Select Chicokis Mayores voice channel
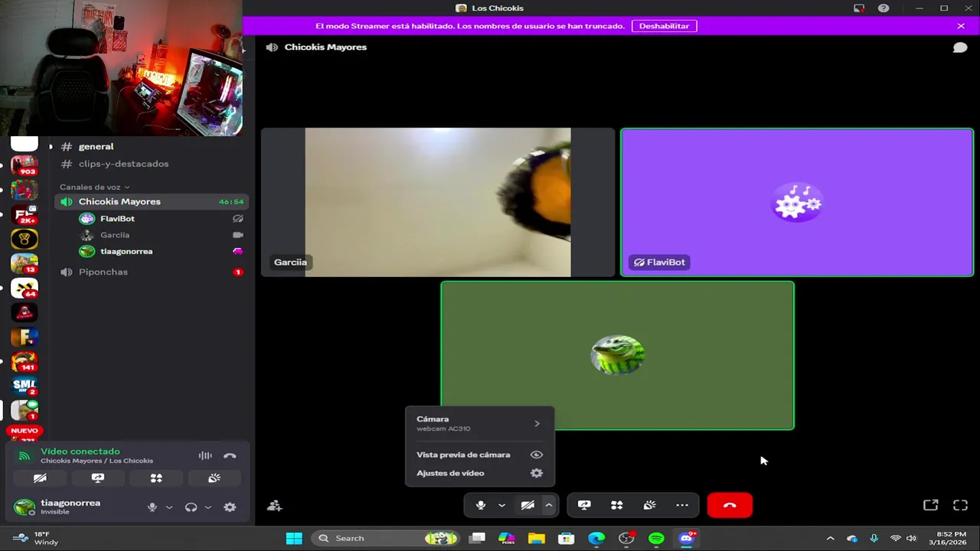Screen dimensions: 980x551 [152, 201]
